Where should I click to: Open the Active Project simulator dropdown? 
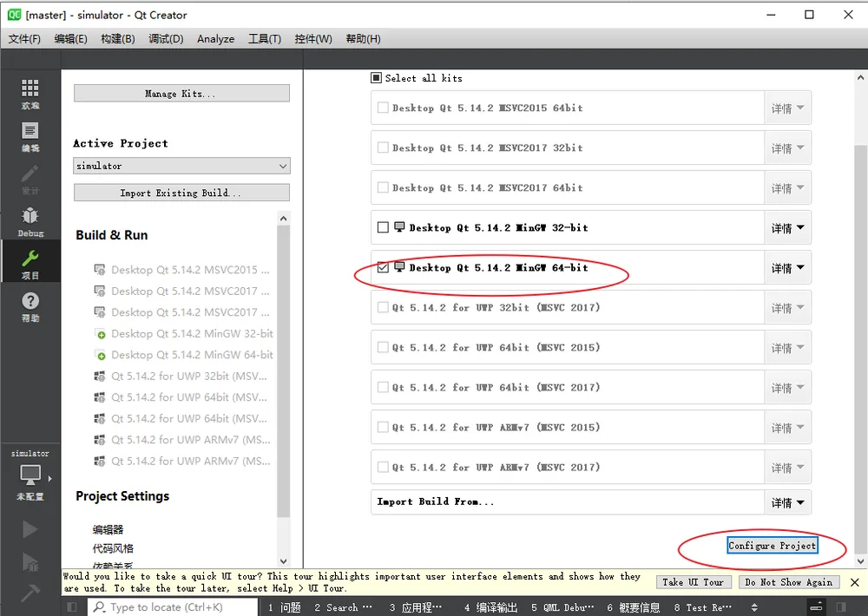pos(181,166)
